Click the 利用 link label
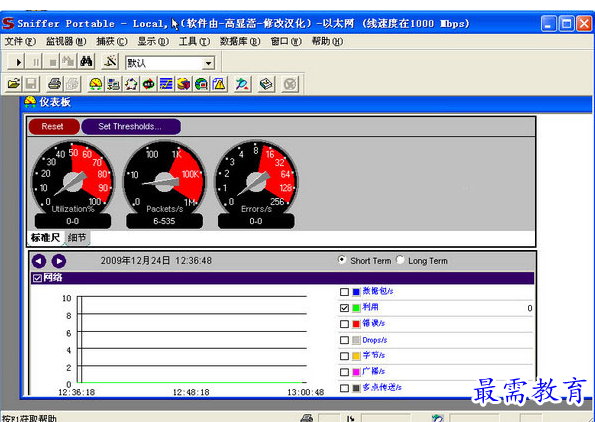This screenshot has height=422, width=595. coord(370,307)
